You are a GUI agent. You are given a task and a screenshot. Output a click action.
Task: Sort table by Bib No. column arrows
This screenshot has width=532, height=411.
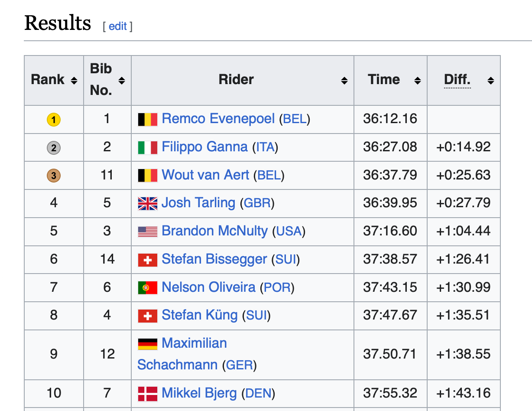click(x=122, y=80)
